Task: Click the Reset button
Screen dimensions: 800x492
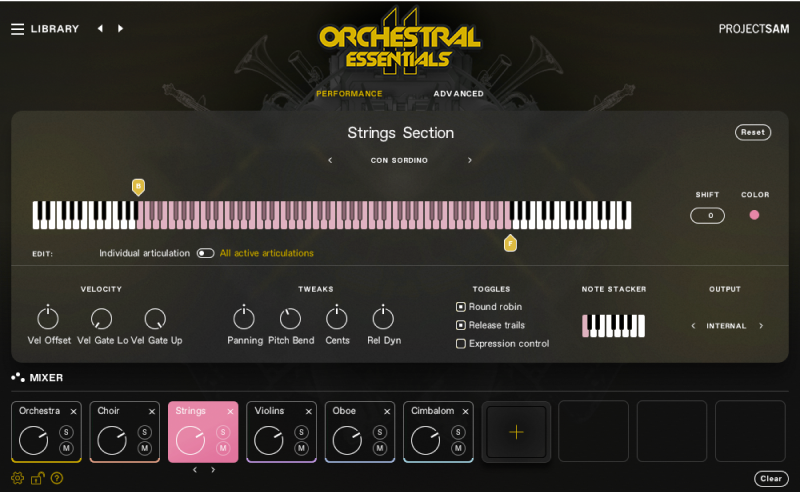Action: [753, 132]
